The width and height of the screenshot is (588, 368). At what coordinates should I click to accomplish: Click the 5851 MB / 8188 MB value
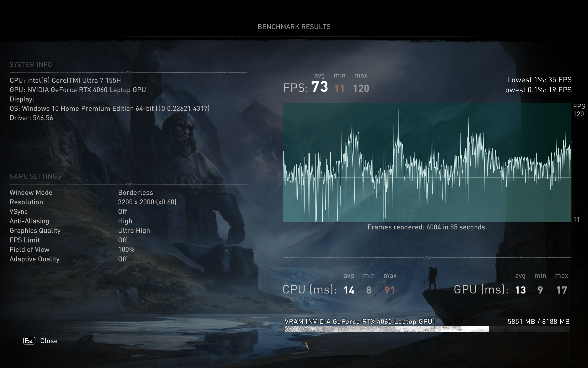click(539, 322)
